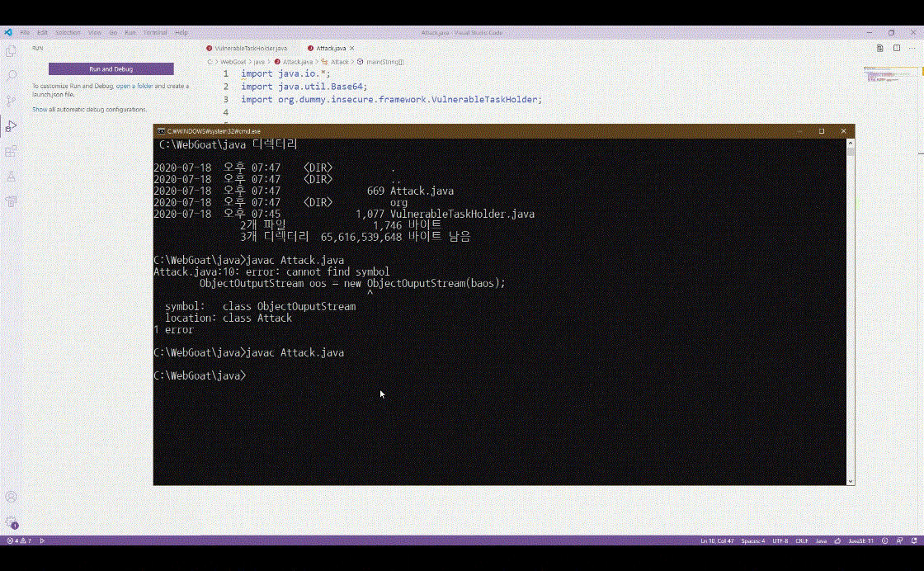Maximize the cmd.exe window

point(822,131)
